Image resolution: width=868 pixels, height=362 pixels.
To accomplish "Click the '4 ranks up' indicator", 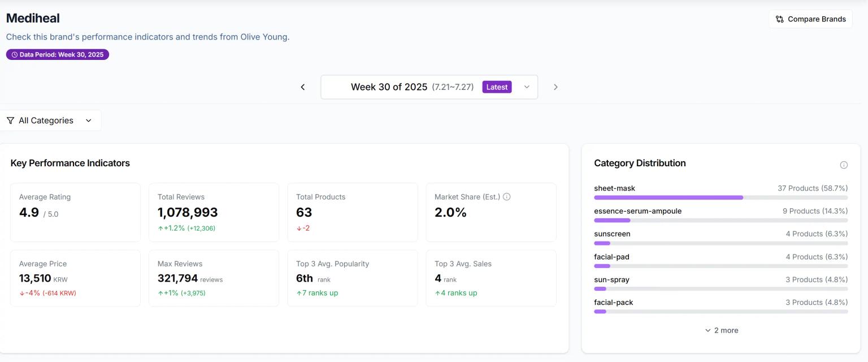I will click(x=456, y=293).
